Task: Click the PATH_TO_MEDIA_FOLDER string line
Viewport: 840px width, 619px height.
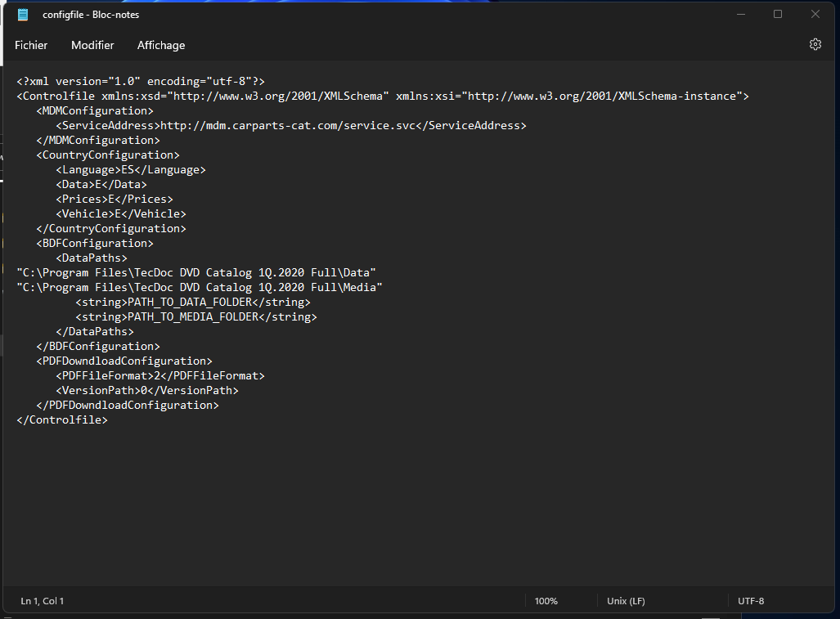Action: 196,317
